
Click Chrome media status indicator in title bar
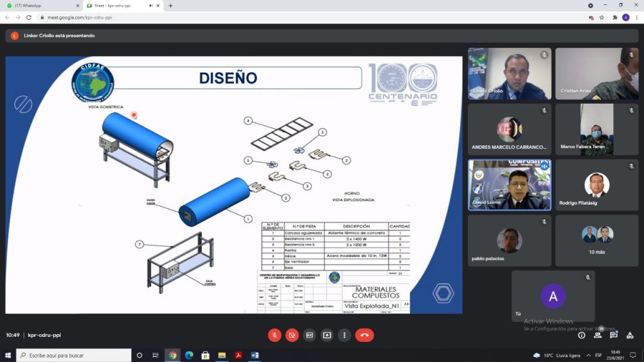pos(590,6)
